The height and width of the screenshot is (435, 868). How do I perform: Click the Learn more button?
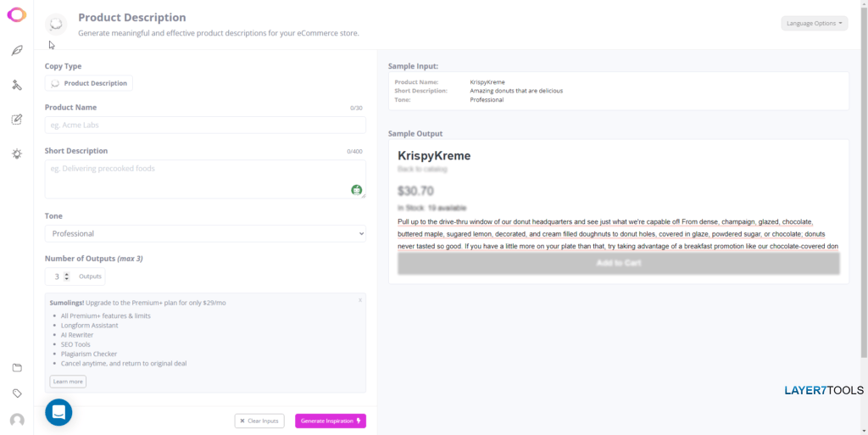(68, 382)
